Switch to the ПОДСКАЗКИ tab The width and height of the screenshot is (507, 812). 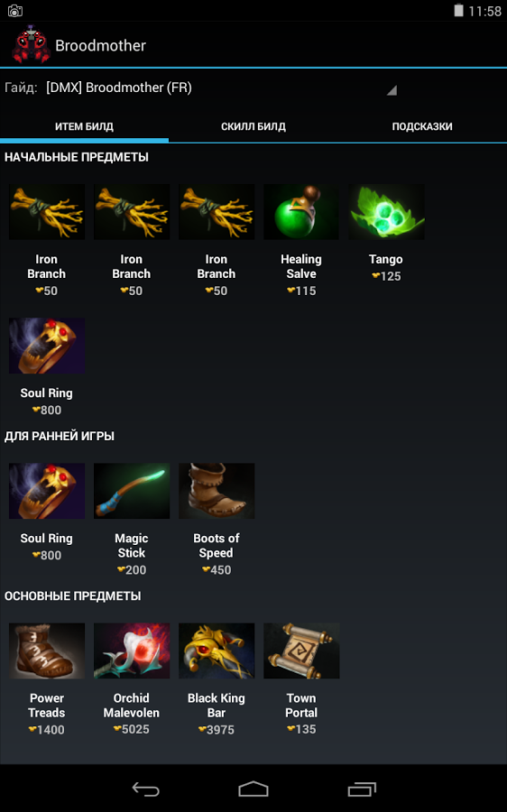click(x=422, y=126)
